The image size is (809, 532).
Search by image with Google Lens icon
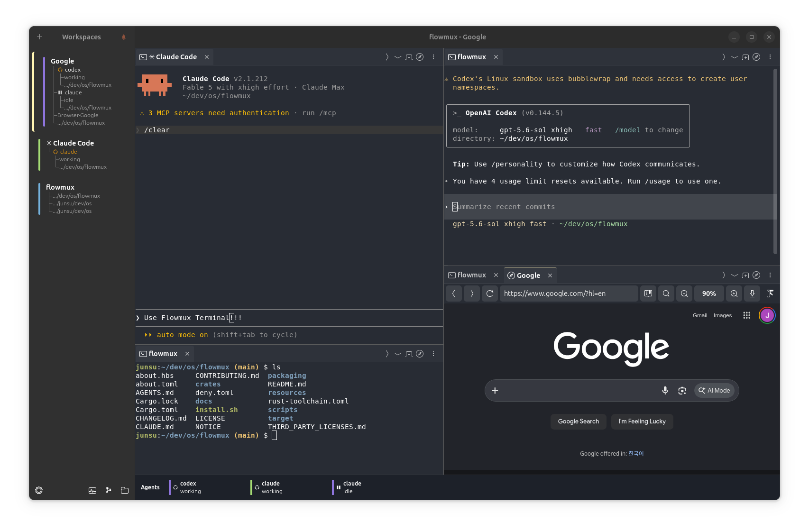(x=682, y=390)
